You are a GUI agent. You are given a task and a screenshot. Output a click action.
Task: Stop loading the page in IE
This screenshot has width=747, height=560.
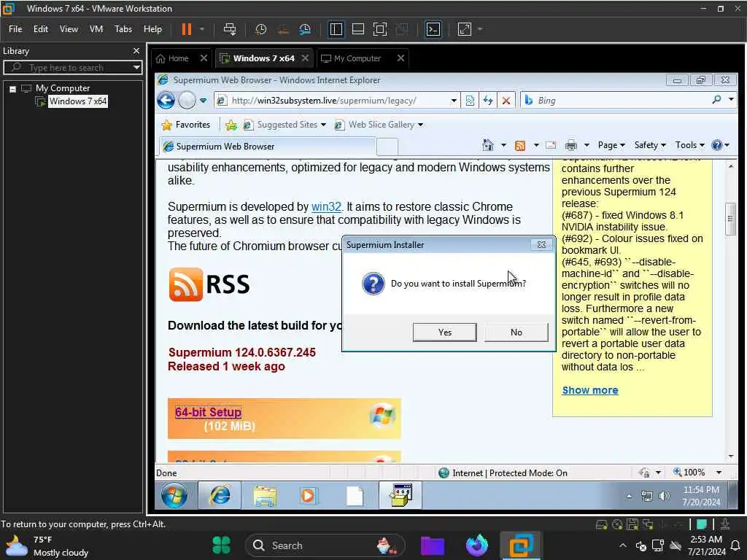[506, 101]
